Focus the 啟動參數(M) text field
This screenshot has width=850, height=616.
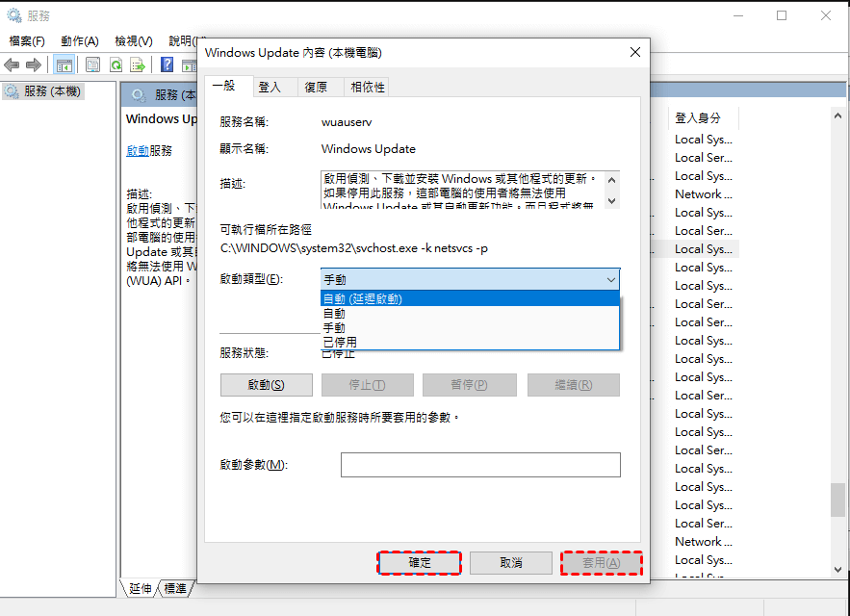point(480,465)
